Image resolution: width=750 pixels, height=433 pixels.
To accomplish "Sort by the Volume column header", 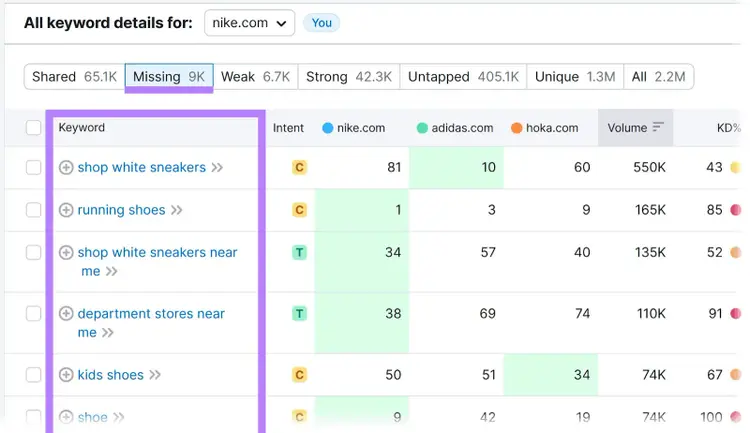I will (x=635, y=128).
